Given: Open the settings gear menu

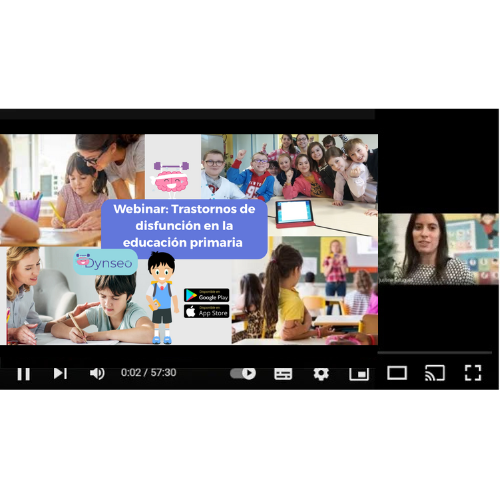Looking at the screenshot, I should tap(321, 374).
